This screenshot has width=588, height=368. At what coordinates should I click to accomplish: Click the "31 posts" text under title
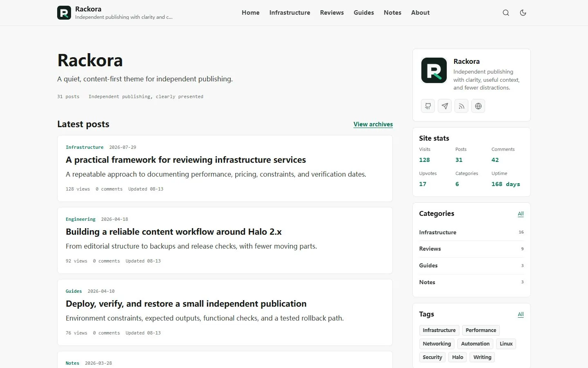tap(68, 96)
